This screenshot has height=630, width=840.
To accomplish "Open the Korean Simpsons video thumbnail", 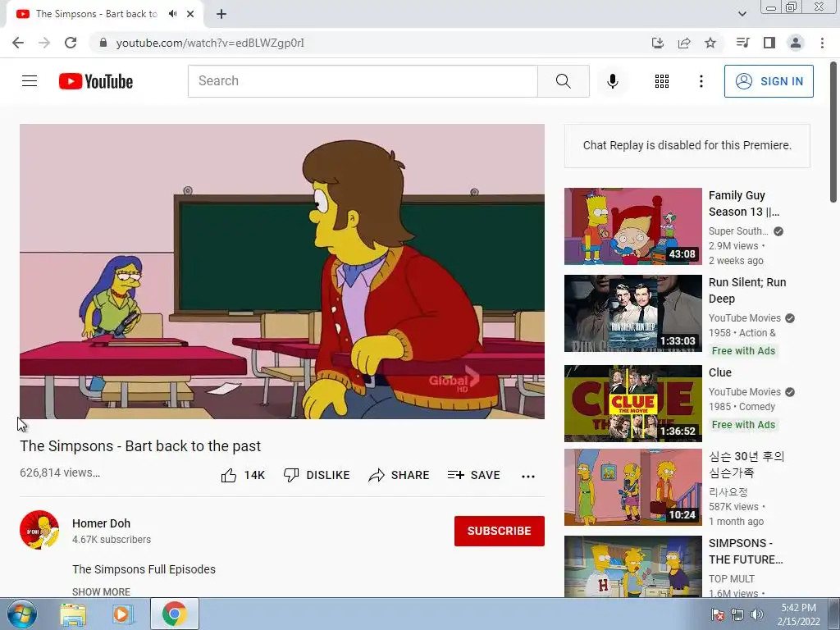I will (632, 487).
